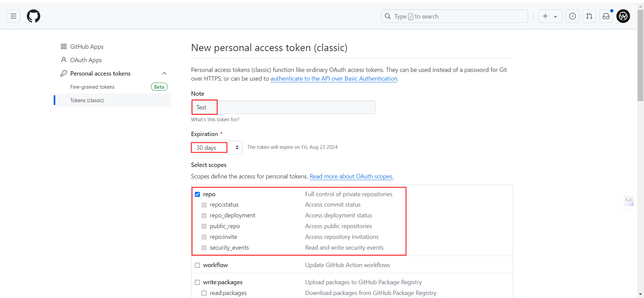The width and height of the screenshot is (644, 298).
Task: Check the write:packages scope checkbox
Action: tap(198, 283)
